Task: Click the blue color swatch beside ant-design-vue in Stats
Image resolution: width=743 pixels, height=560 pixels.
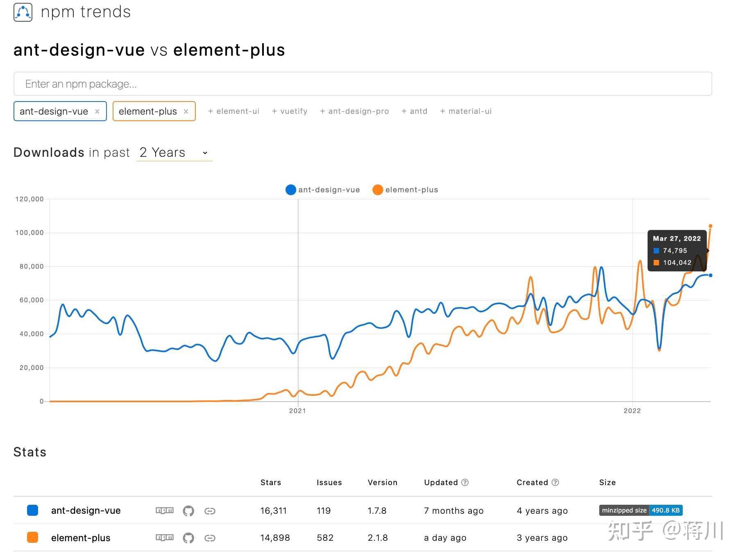Action: click(32, 510)
